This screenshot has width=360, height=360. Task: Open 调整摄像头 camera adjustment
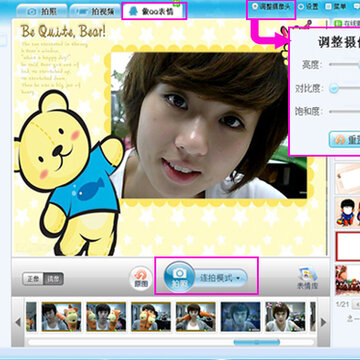coord(271,7)
